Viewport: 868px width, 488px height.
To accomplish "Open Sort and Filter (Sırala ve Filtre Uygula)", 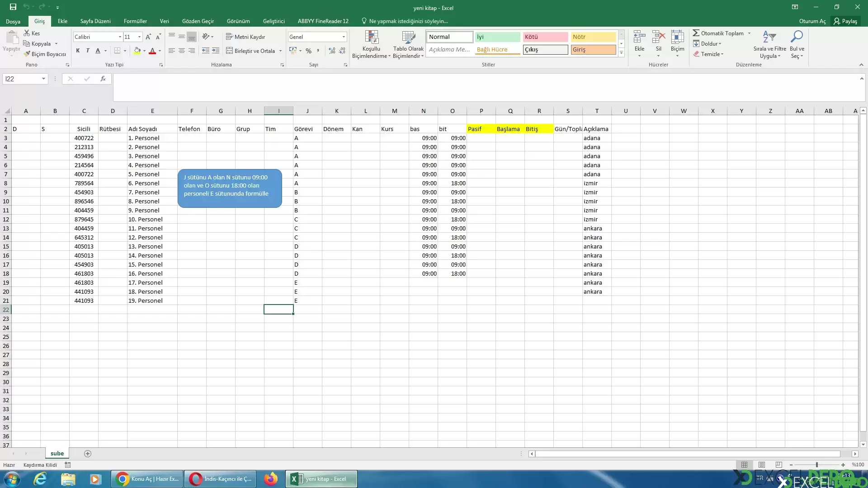I will pos(769,44).
